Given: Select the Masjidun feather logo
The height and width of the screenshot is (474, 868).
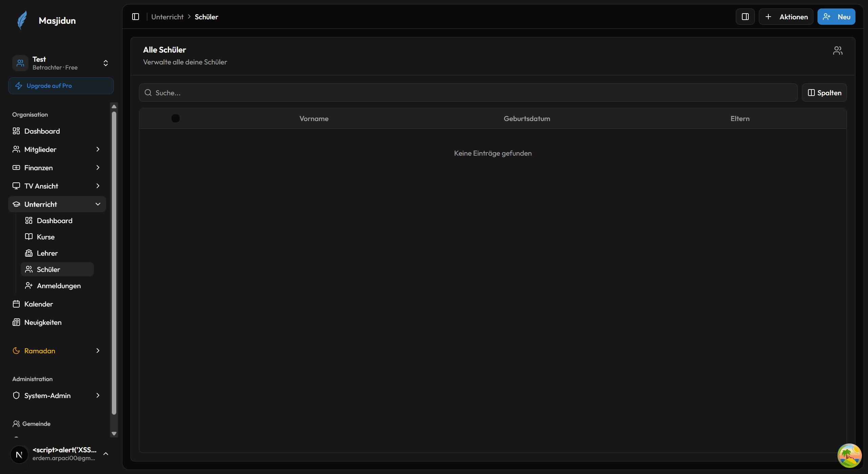Looking at the screenshot, I should point(22,20).
